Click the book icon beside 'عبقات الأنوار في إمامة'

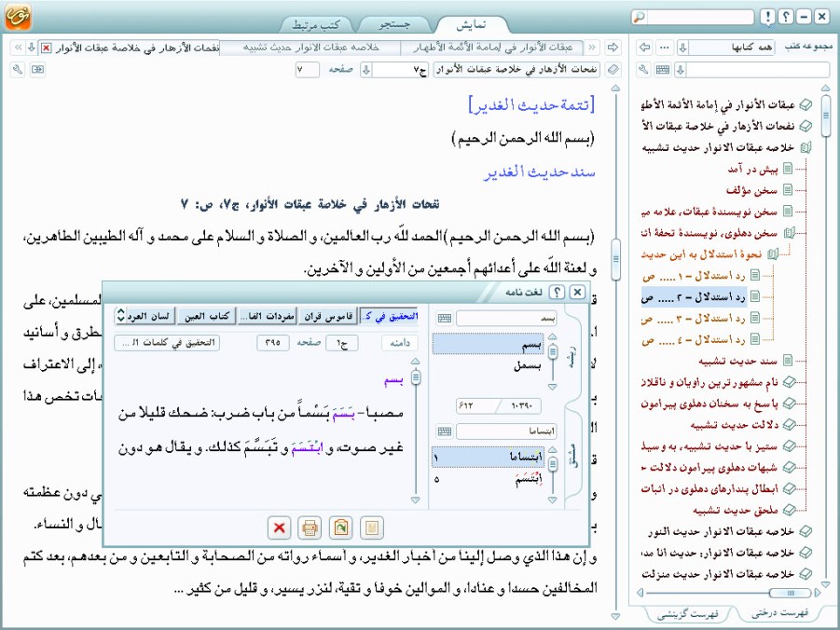pos(806,104)
